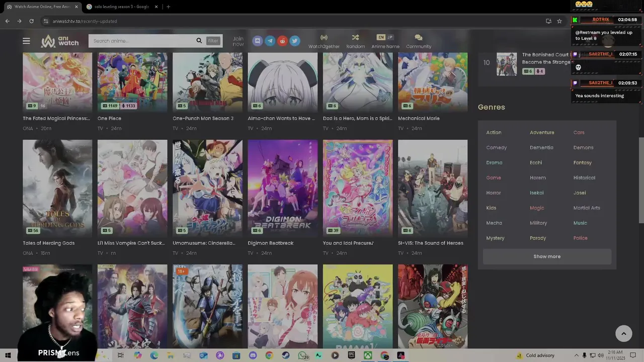644x362 pixels.
Task: Open Windows Start menu
Action: point(8,355)
